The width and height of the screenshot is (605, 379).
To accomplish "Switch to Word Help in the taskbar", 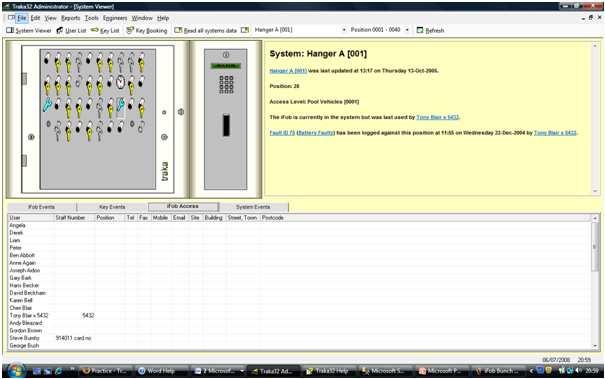I will 161,371.
